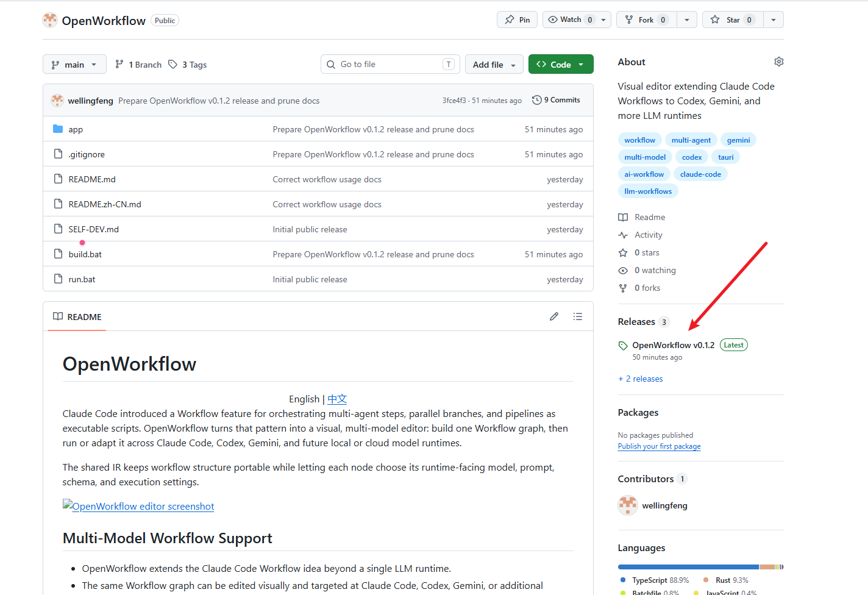Image resolution: width=868 pixels, height=595 pixels.
Task: Fork the OpenWorkflow repository
Action: [x=646, y=20]
